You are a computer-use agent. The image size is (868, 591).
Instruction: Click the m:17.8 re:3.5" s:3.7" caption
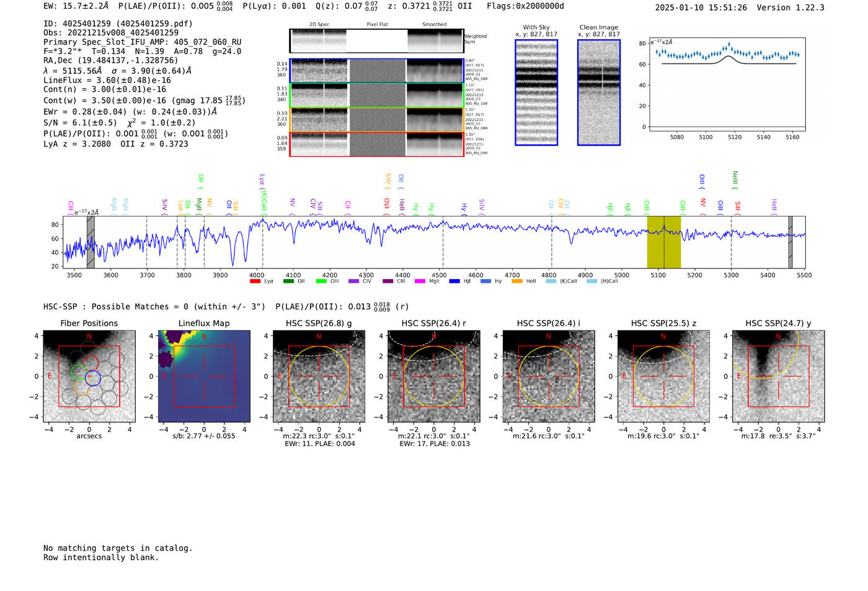[x=779, y=436]
